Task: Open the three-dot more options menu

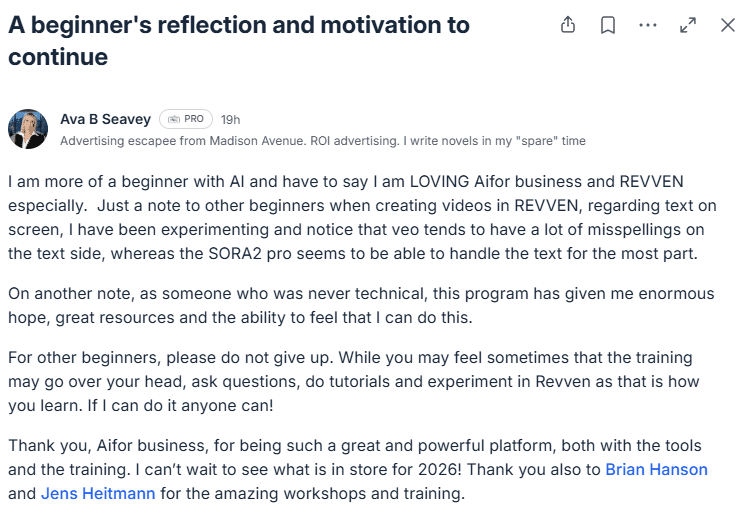Action: 648,26
